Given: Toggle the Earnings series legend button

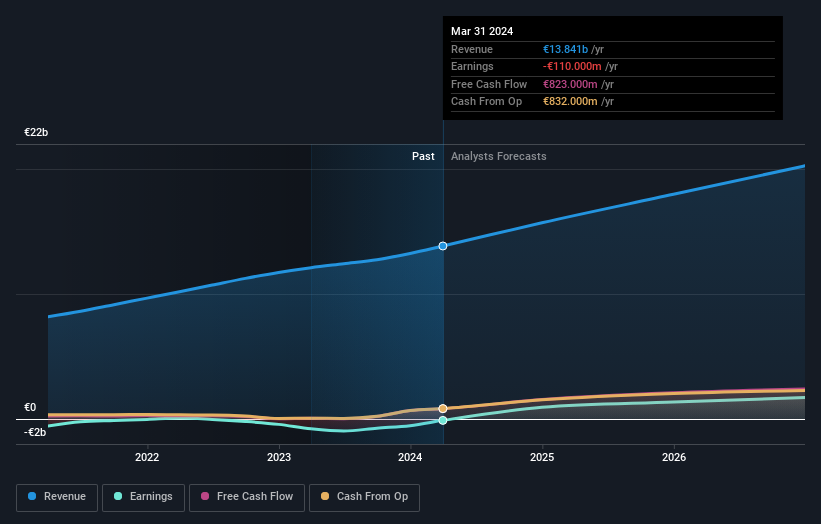Looking at the screenshot, I should click(x=143, y=497).
